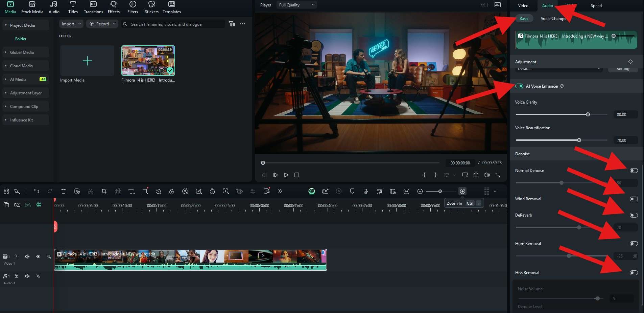This screenshot has width=644, height=313.
Task: Stop the preview playback
Action: [x=297, y=175]
